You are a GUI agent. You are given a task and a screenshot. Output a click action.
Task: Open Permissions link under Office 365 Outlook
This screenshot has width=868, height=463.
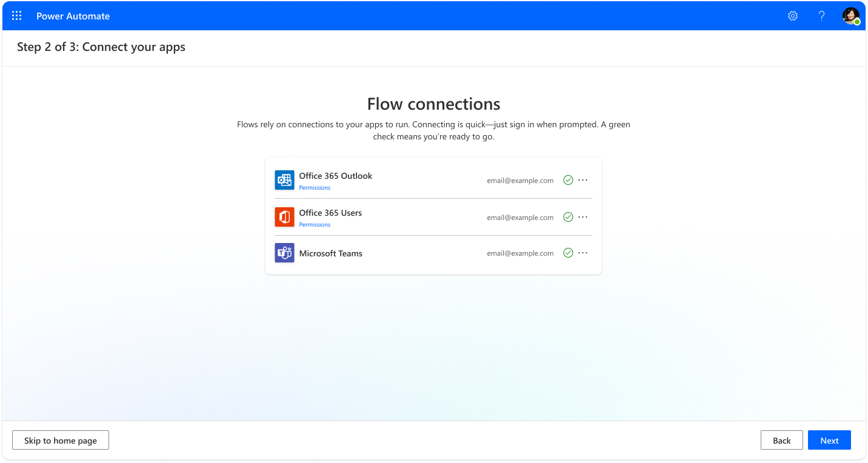pyautogui.click(x=315, y=188)
